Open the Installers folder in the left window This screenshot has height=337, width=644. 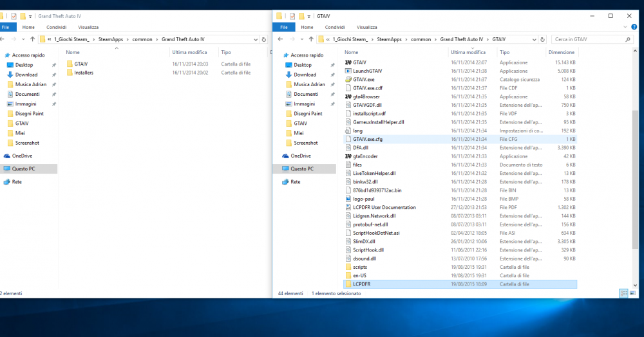pos(84,73)
